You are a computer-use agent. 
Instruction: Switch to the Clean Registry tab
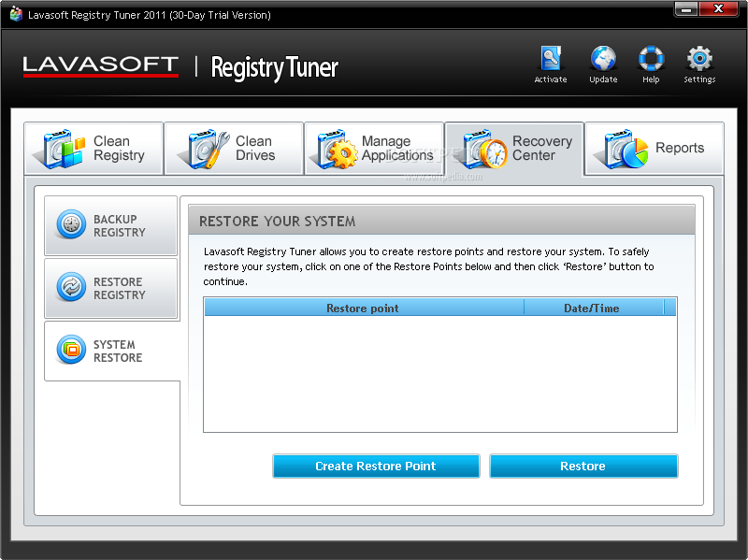pyautogui.click(x=93, y=149)
